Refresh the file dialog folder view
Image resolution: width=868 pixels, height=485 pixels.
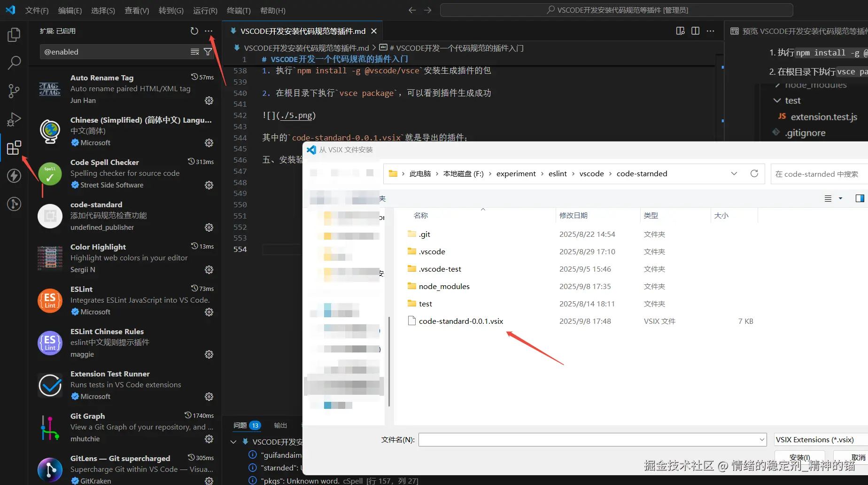[x=754, y=173]
